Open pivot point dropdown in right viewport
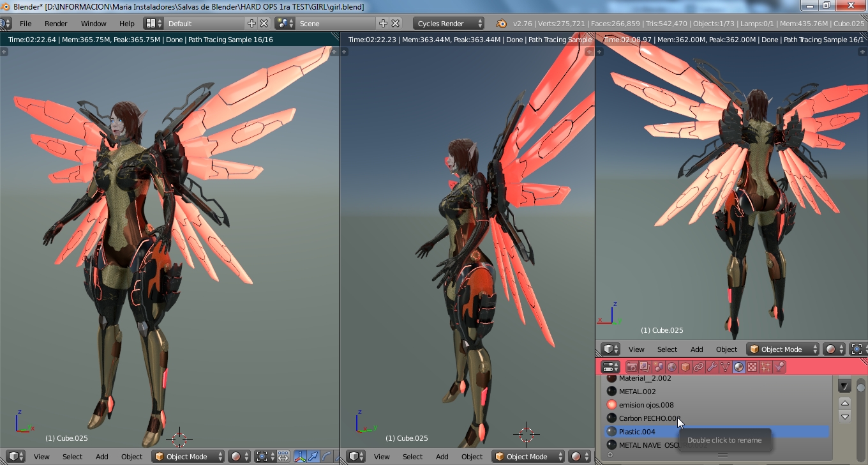Screen dimensions: 868x465 pyautogui.click(x=858, y=349)
